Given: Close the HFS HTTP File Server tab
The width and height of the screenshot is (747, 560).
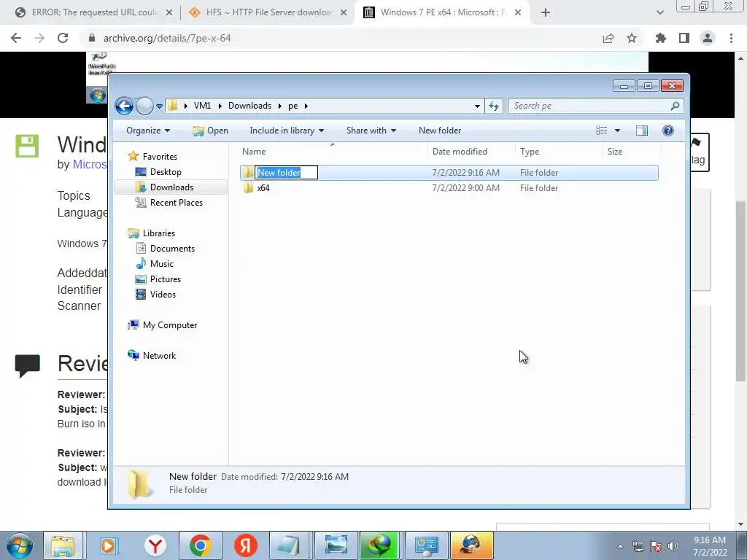Looking at the screenshot, I should [344, 13].
